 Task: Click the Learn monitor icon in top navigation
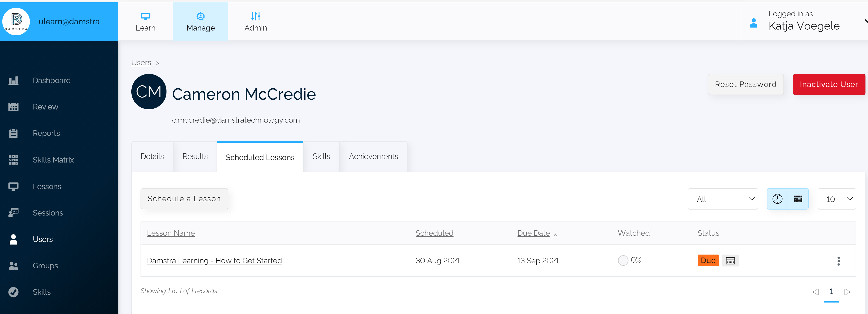[x=146, y=16]
